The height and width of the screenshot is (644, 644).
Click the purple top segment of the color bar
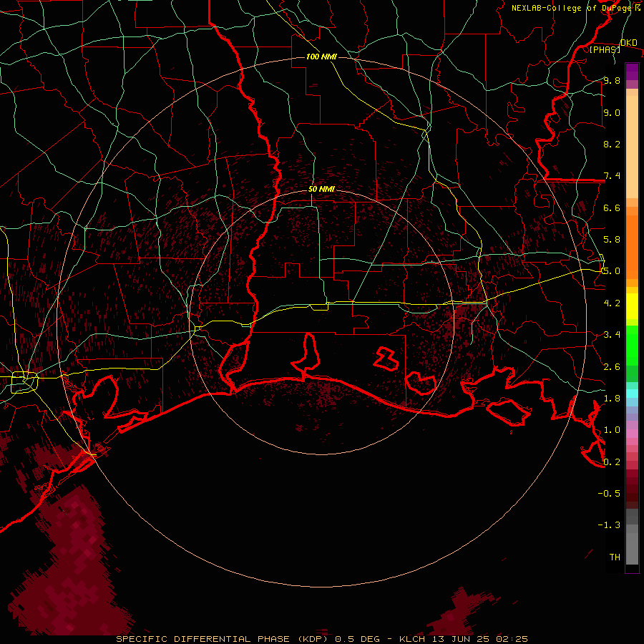pos(632,72)
